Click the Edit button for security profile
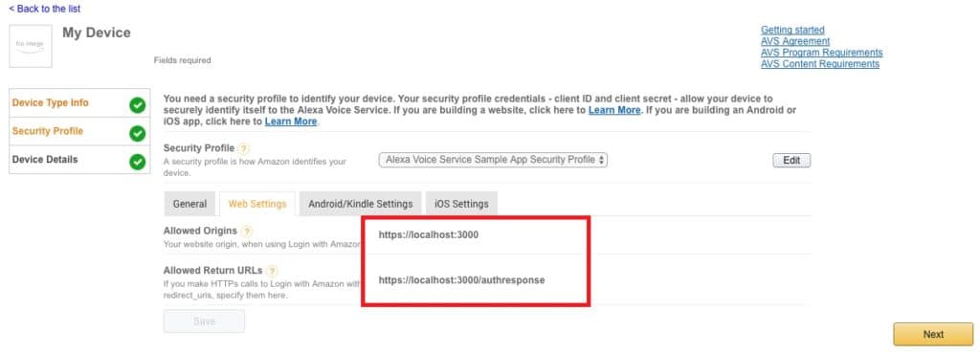Image resolution: width=980 pixels, height=354 pixels. click(x=791, y=160)
